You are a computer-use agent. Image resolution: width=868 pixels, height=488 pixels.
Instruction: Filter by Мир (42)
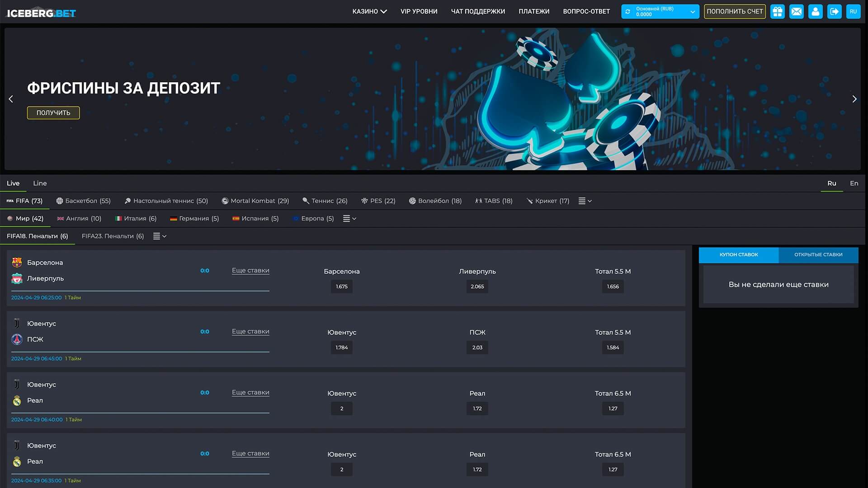[25, 219]
